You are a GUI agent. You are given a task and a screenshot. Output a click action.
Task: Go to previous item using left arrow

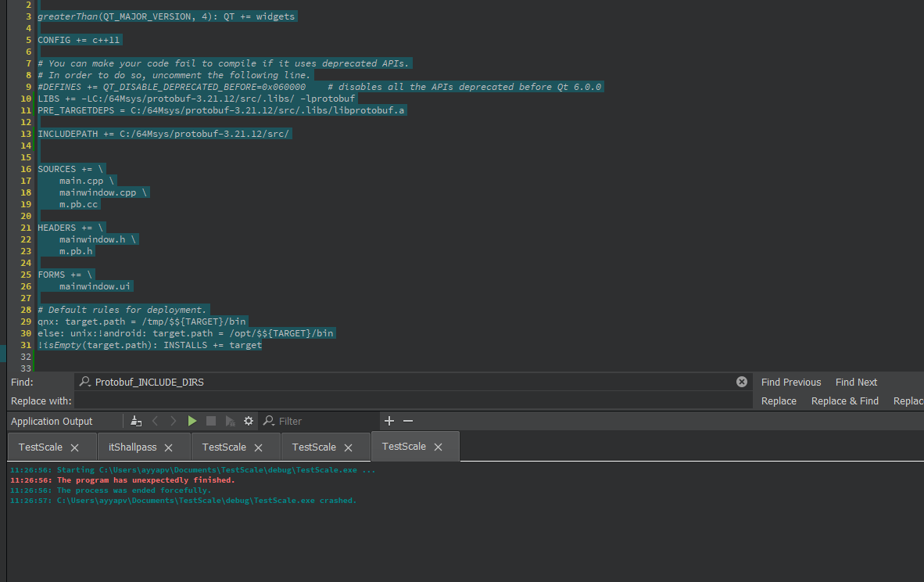pos(155,421)
